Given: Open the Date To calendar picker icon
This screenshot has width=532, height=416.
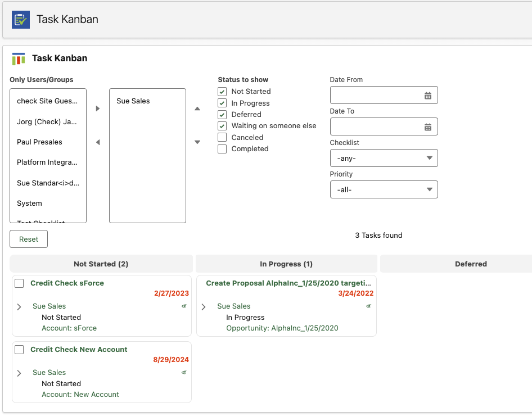Looking at the screenshot, I should 428,127.
